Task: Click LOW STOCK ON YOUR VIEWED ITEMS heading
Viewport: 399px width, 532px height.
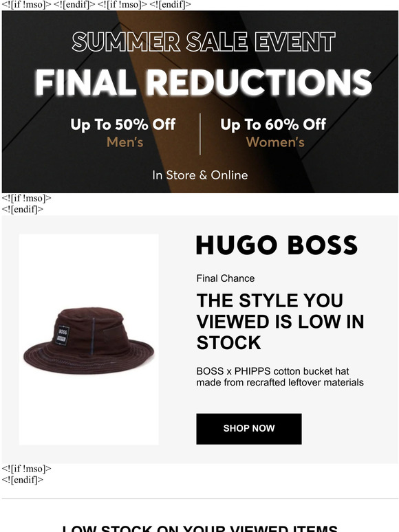Action: point(200,529)
